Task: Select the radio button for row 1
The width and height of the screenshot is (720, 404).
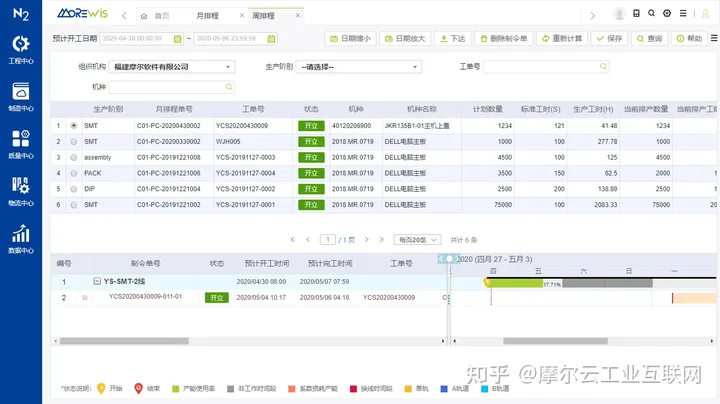Action: coord(74,126)
